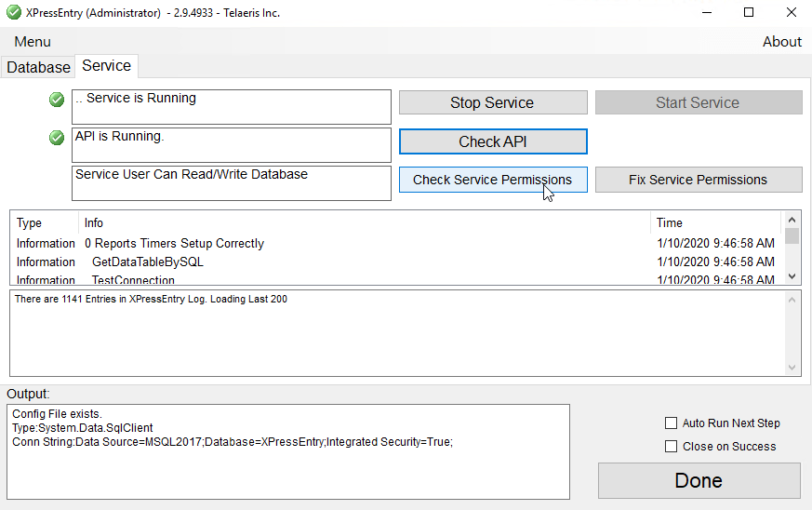The image size is (812, 510).
Task: Click the 'API is Running.' status box
Action: (x=232, y=145)
